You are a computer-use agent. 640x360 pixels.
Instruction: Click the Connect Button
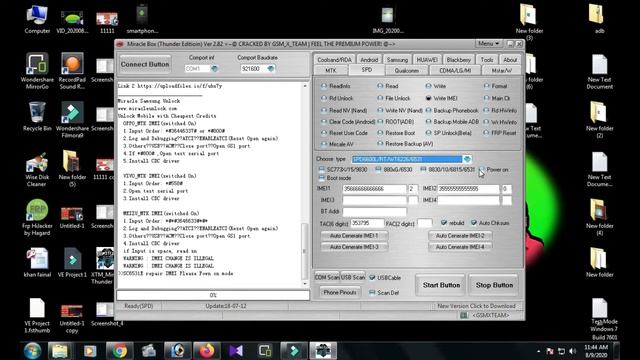(145, 64)
